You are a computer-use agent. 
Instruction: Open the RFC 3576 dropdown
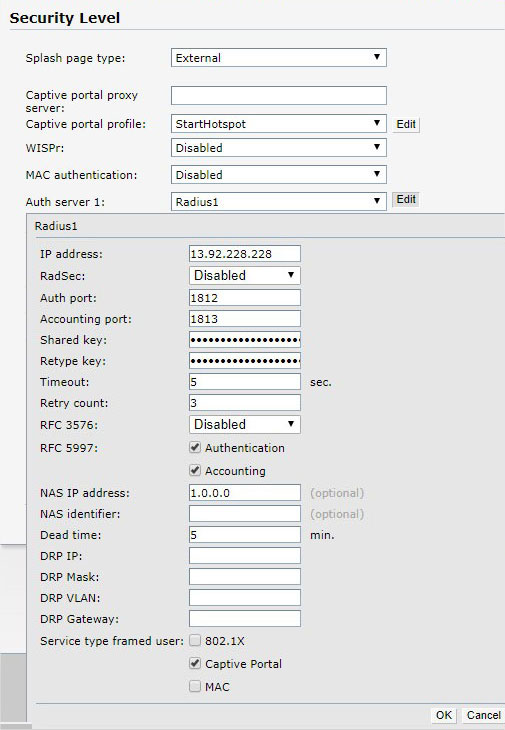[244, 424]
